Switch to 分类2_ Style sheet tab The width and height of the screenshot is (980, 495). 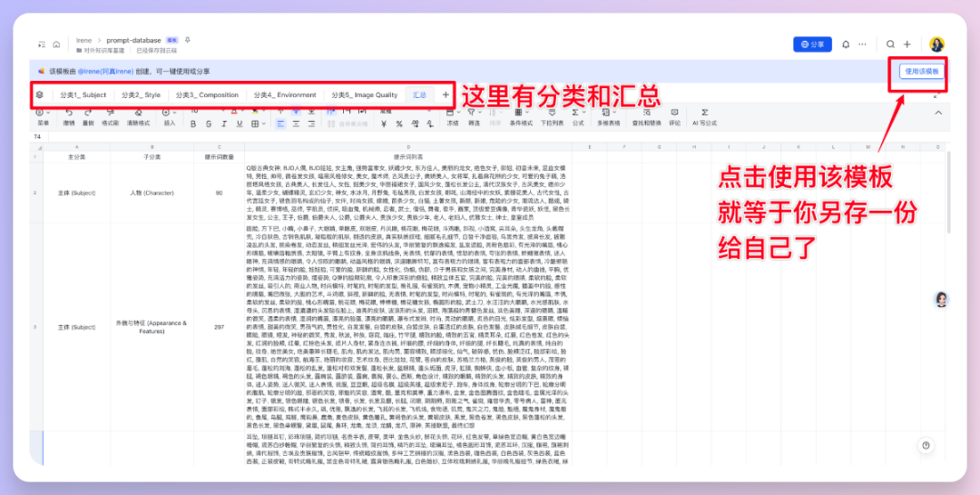(x=141, y=94)
